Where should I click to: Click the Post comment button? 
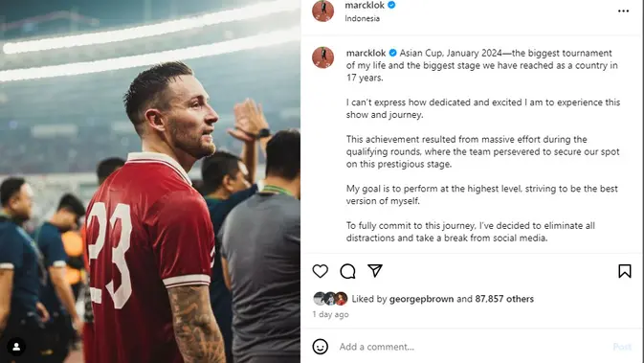622,347
